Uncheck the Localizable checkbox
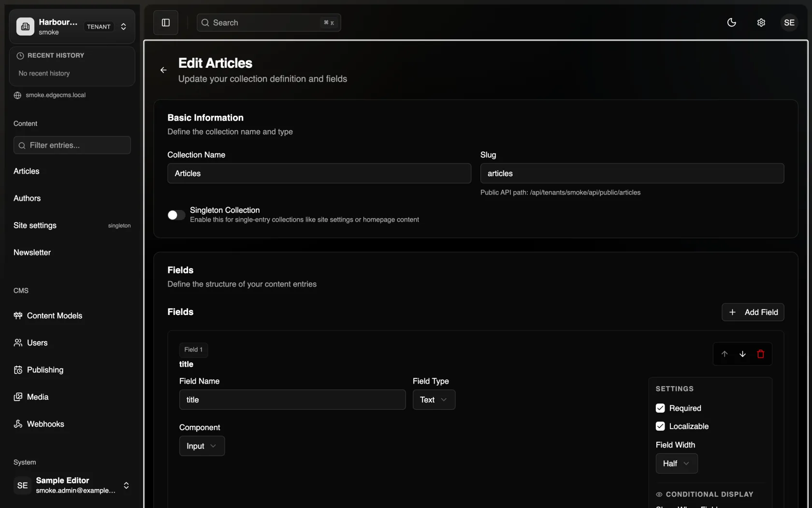 (x=660, y=426)
